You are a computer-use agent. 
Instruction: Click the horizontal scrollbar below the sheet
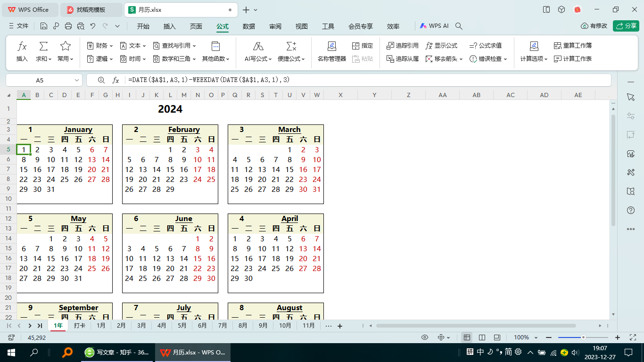coord(476,326)
